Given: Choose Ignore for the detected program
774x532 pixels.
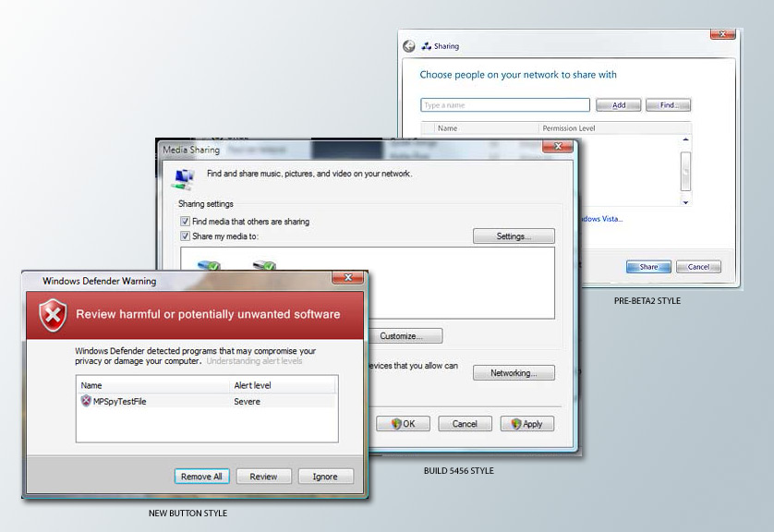Looking at the screenshot, I should [x=325, y=476].
